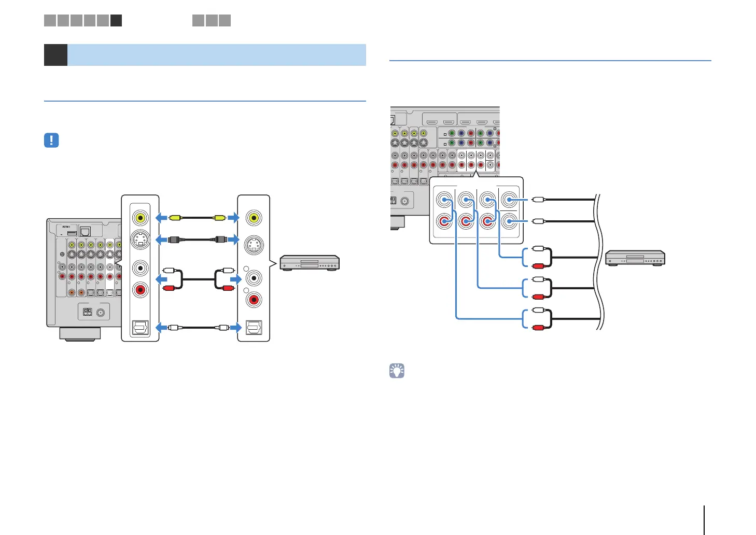Select the optical cable between the callouts
756x535 pixels.
tap(197, 328)
